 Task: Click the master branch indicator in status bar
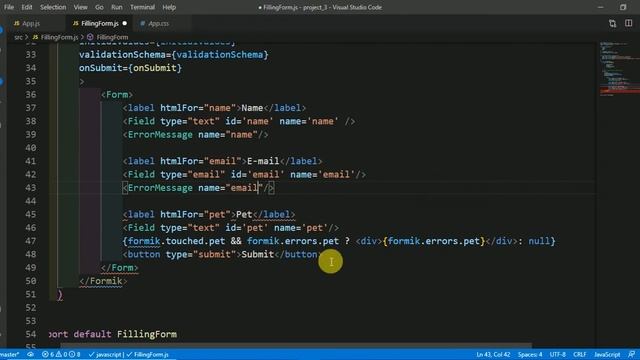(9, 355)
